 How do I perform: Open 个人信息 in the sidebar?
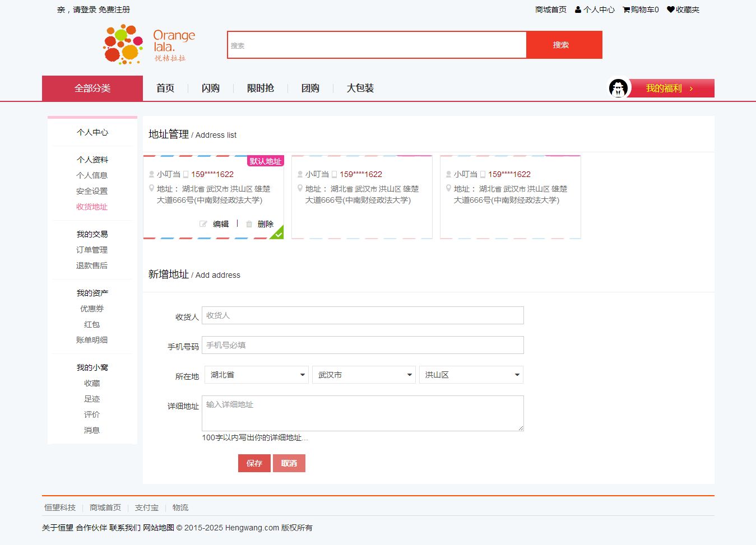click(x=92, y=175)
